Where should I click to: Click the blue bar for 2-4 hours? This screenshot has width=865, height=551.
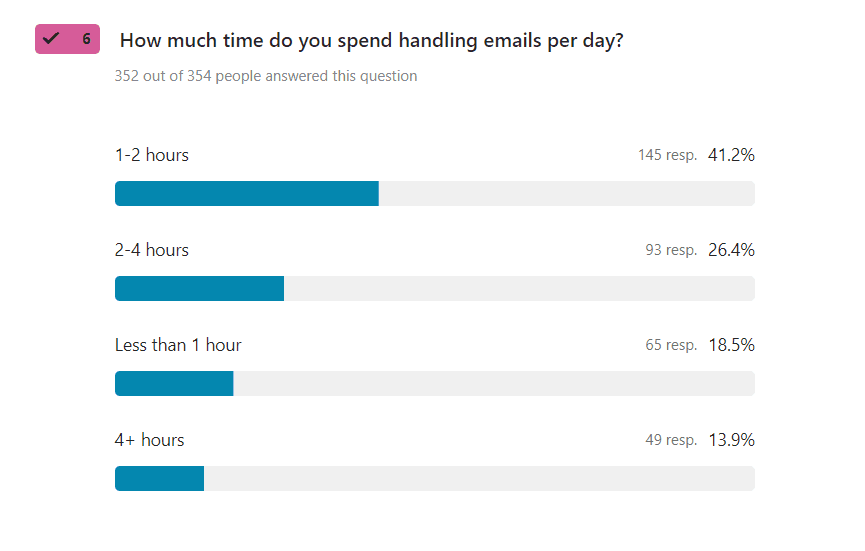(199, 289)
